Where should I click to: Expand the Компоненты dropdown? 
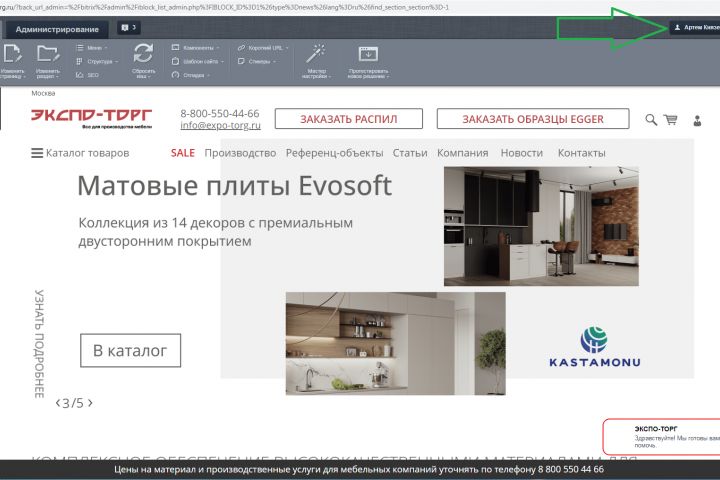click(196, 48)
